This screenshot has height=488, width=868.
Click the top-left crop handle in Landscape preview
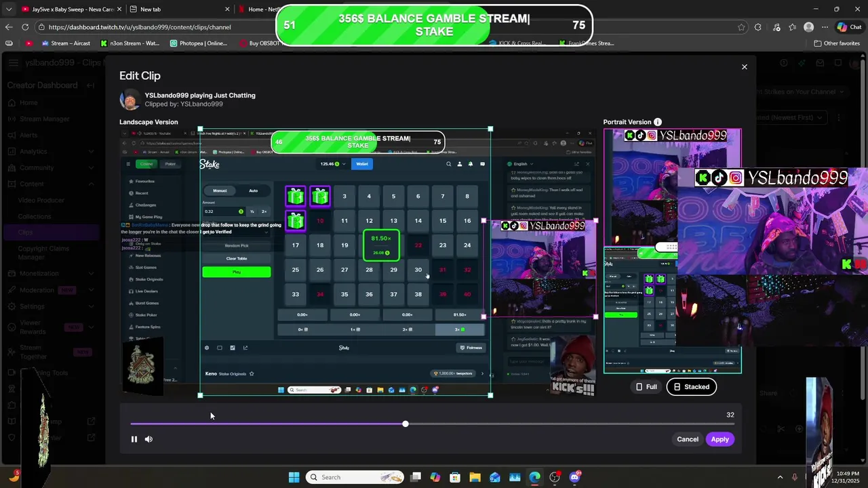coord(200,129)
